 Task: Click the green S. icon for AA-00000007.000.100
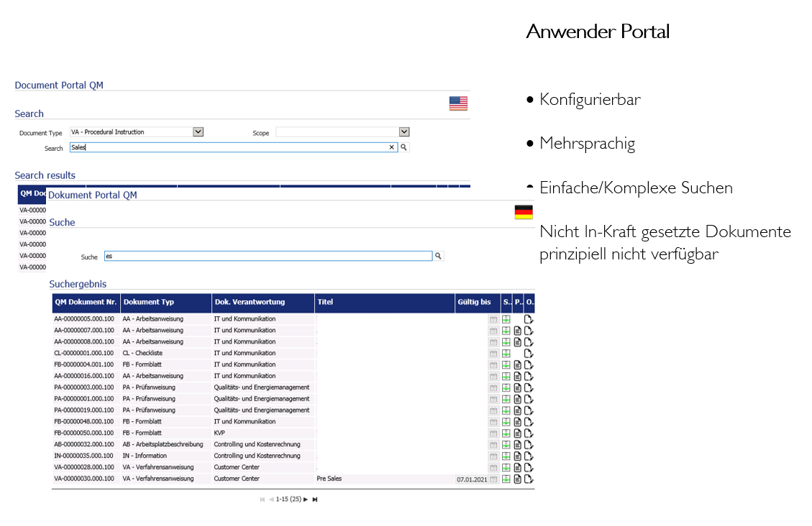coord(506,331)
